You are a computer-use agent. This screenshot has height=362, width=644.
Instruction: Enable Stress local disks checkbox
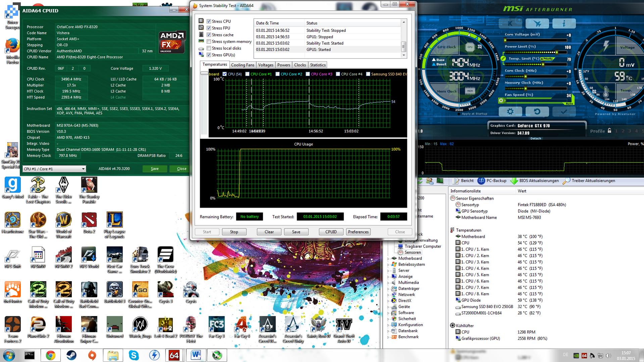[x=209, y=48]
